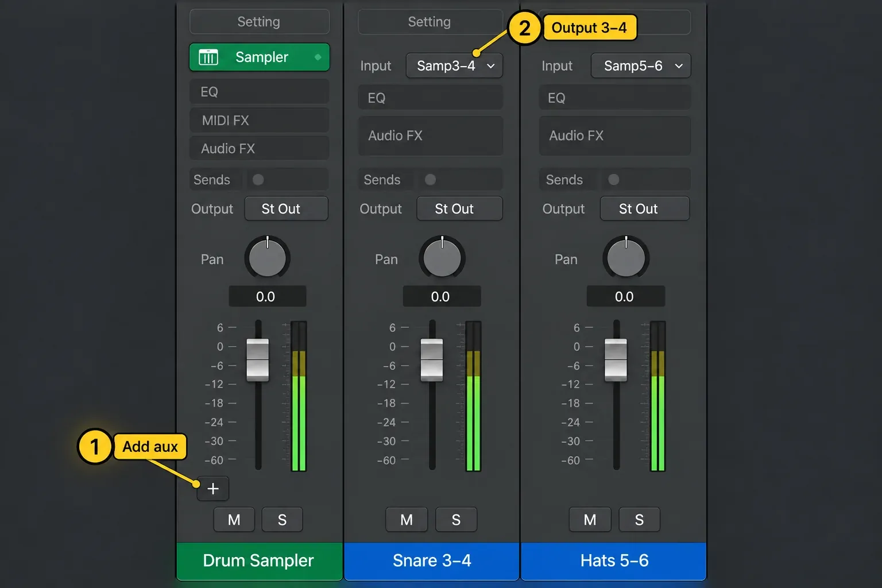Click the Sampler instrument slot
This screenshot has width=882, height=588.
click(260, 57)
